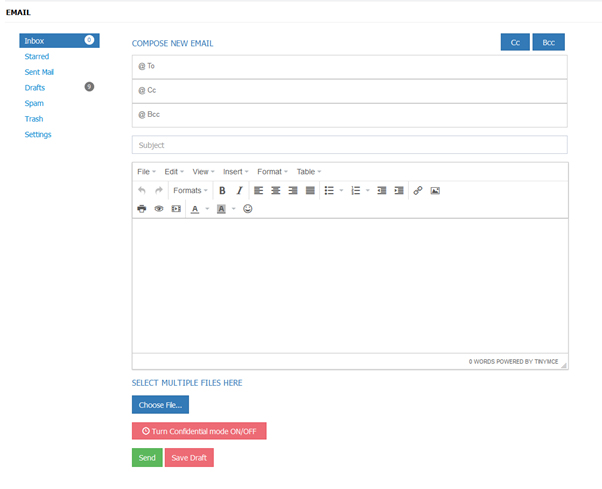Align text left
Image resolution: width=602 pixels, height=489 pixels.
coord(258,190)
